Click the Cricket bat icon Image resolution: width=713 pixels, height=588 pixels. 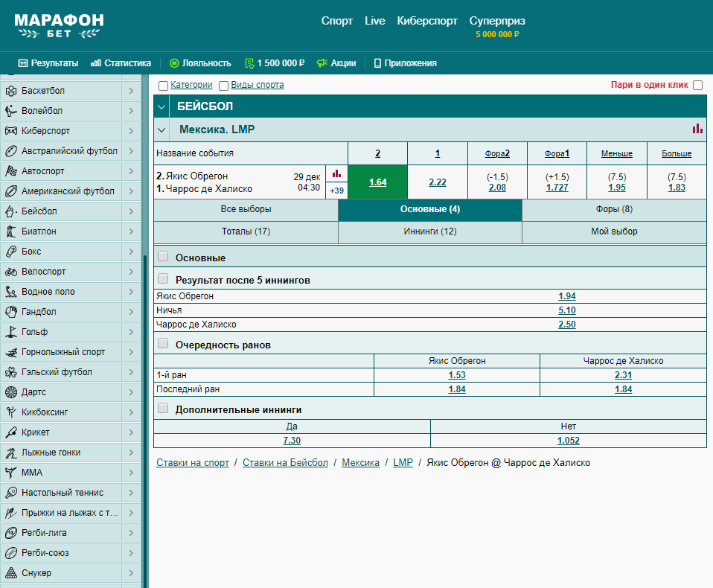11,432
